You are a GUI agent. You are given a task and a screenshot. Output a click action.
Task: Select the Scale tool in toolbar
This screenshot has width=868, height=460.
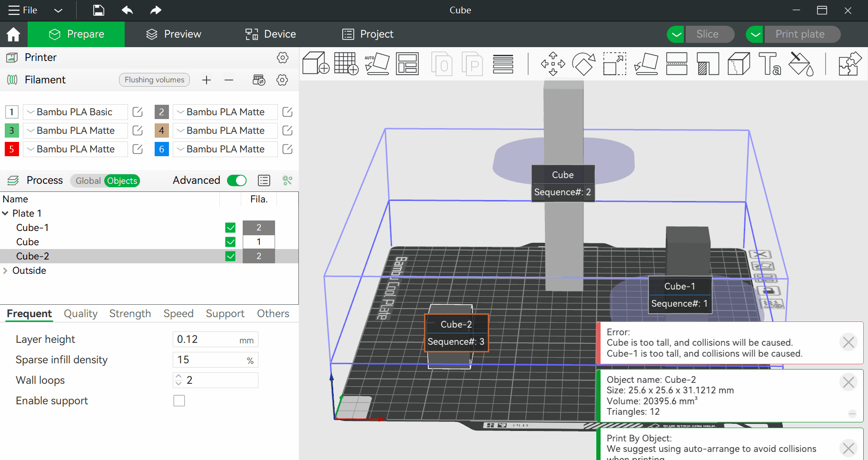(615, 64)
